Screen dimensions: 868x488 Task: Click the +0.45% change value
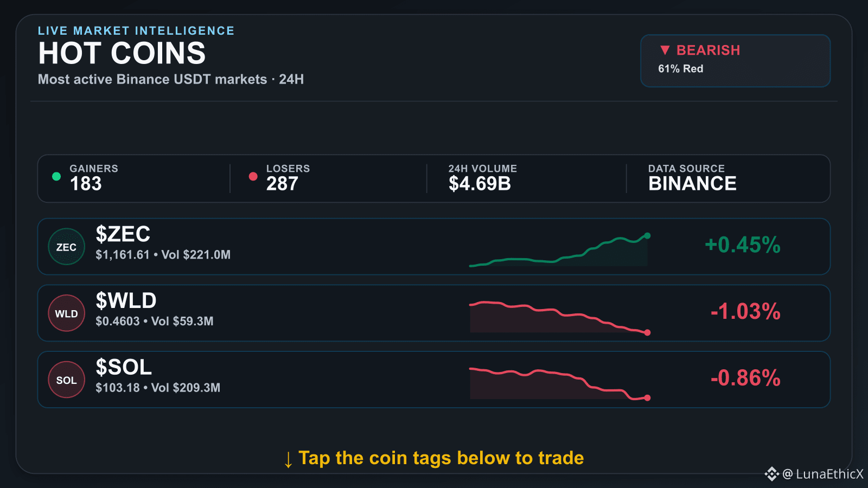tap(742, 245)
